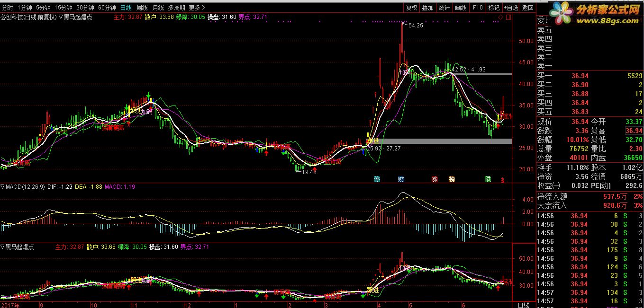Screen dimensions: 644x308
Task: Click the 标记 mark button
Action: (494, 8)
